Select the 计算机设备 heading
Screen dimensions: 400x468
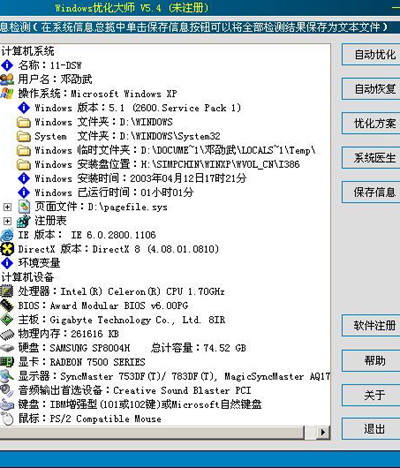[x=28, y=277]
